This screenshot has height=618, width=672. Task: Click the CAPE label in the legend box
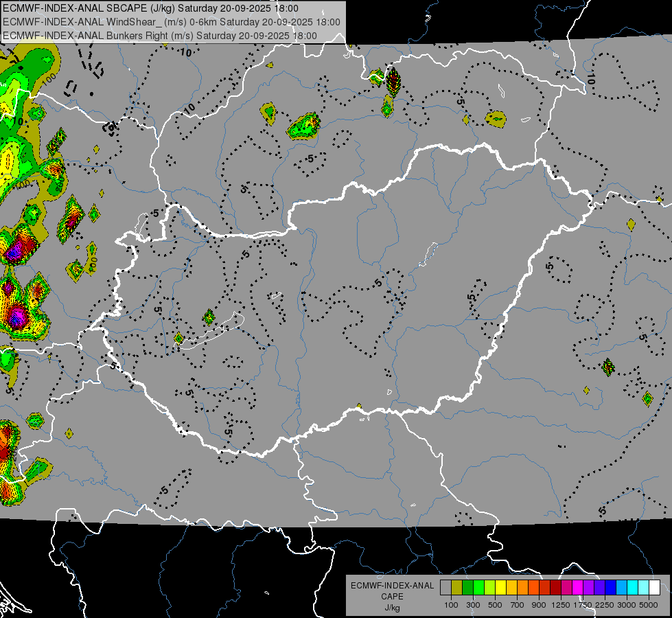coord(392,596)
